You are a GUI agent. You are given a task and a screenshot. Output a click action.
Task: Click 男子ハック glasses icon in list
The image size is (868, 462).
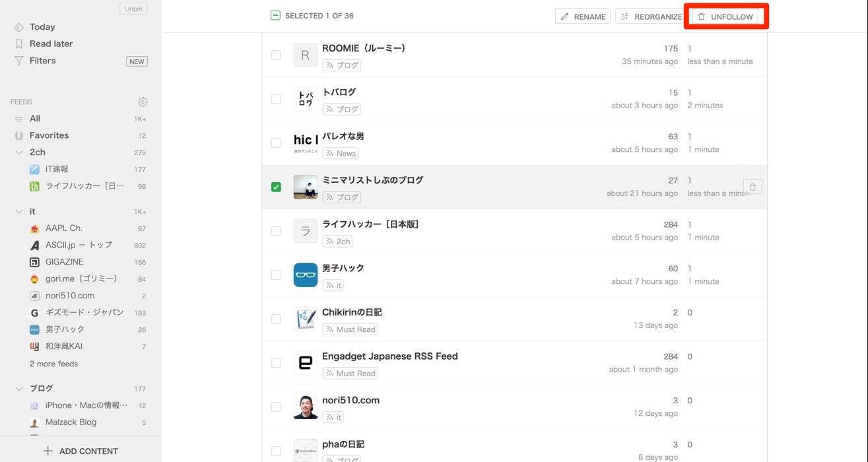coord(306,275)
